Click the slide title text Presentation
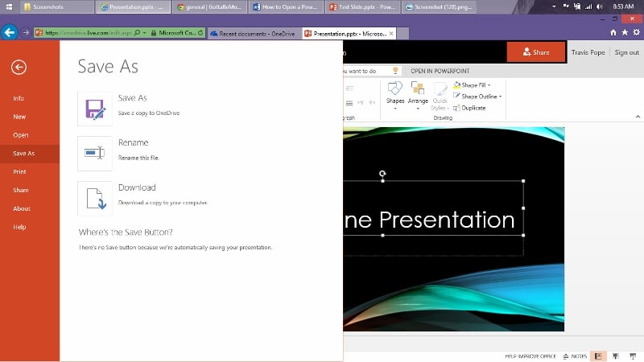The width and height of the screenshot is (644, 362). pos(447,220)
